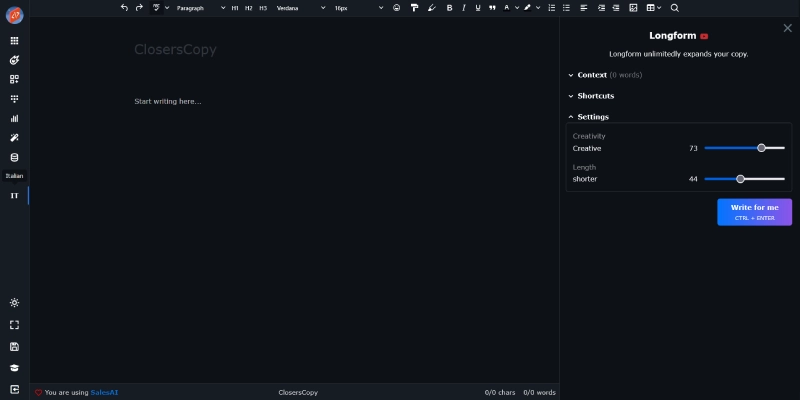Click the redo arrow in toolbar
The height and width of the screenshot is (400, 800).
pos(139,8)
